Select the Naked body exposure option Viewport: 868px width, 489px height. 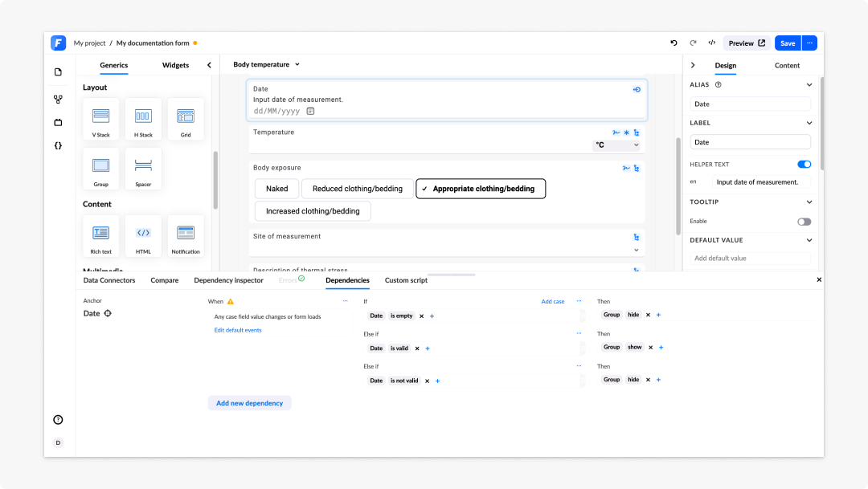tap(276, 189)
